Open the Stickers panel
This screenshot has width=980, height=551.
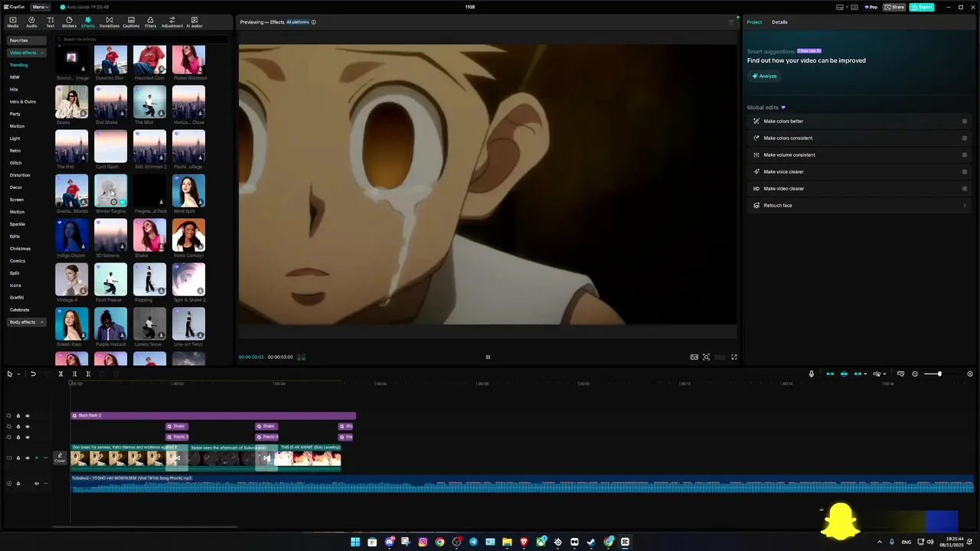[x=69, y=22]
